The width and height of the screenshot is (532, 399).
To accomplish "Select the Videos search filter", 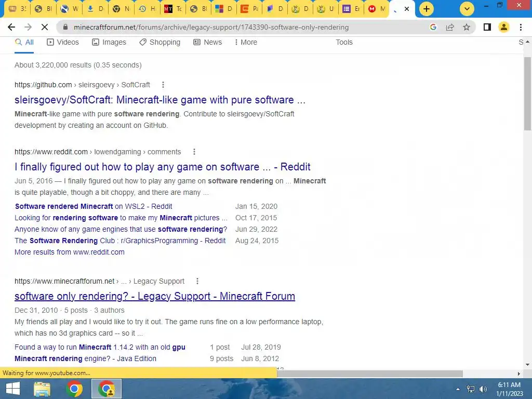I will pyautogui.click(x=63, y=43).
